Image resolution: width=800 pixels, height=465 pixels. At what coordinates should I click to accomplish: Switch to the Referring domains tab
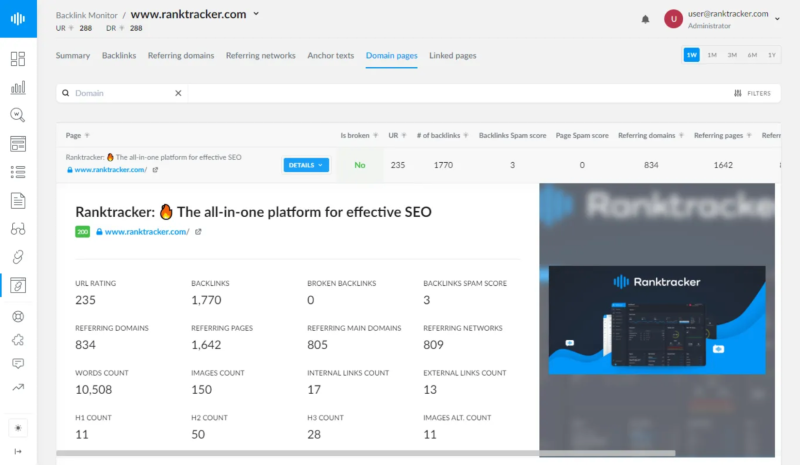(181, 56)
